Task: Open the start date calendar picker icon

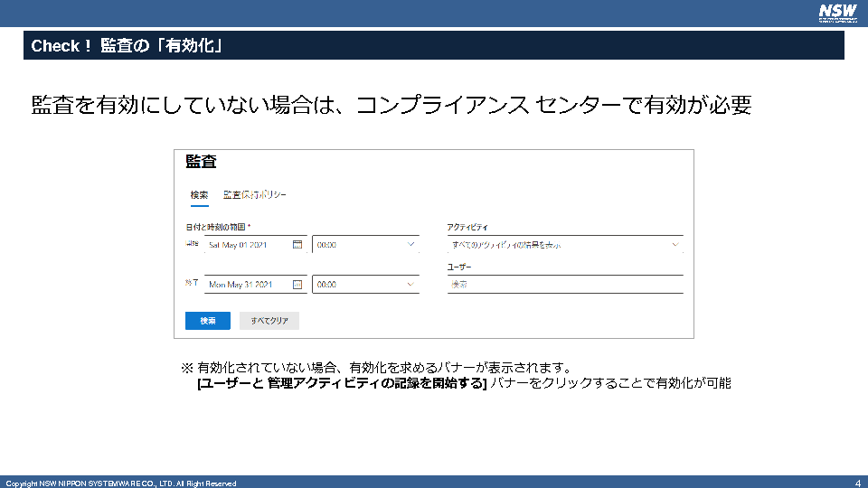Action: point(297,244)
